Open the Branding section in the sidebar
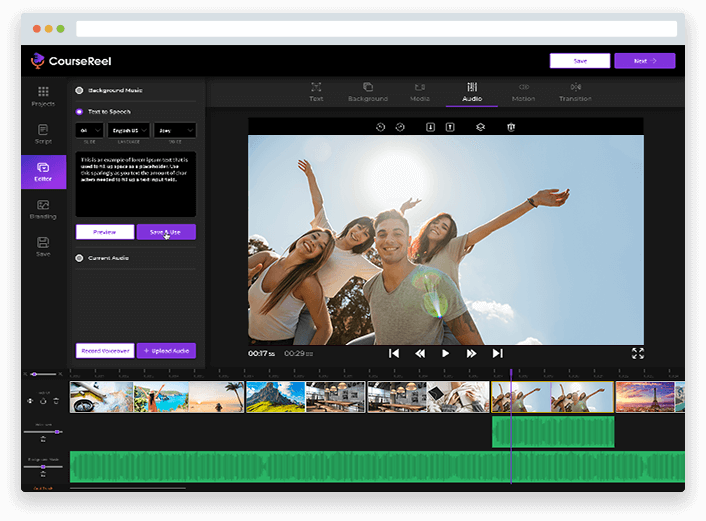 [43, 209]
